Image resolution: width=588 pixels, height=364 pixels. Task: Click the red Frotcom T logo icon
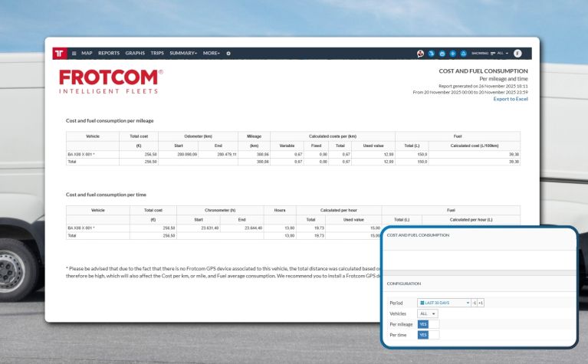pos(60,53)
